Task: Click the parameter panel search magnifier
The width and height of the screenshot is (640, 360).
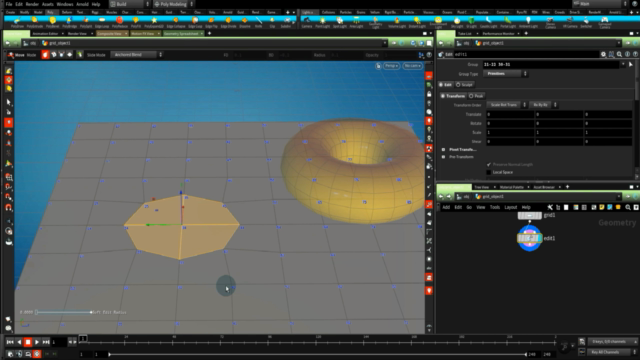Action: click(x=619, y=54)
